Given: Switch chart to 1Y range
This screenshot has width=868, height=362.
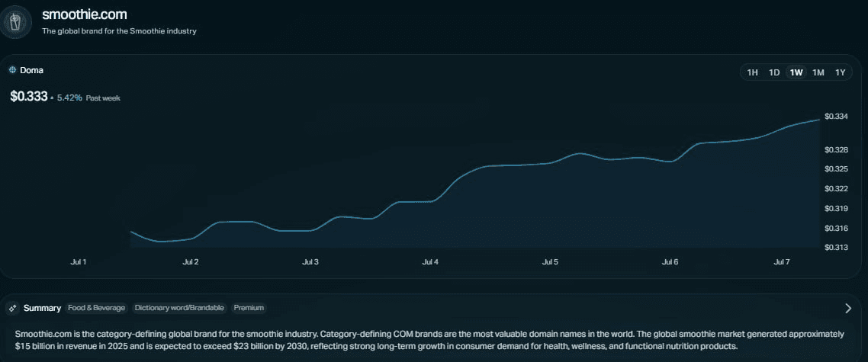Looking at the screenshot, I should [841, 72].
